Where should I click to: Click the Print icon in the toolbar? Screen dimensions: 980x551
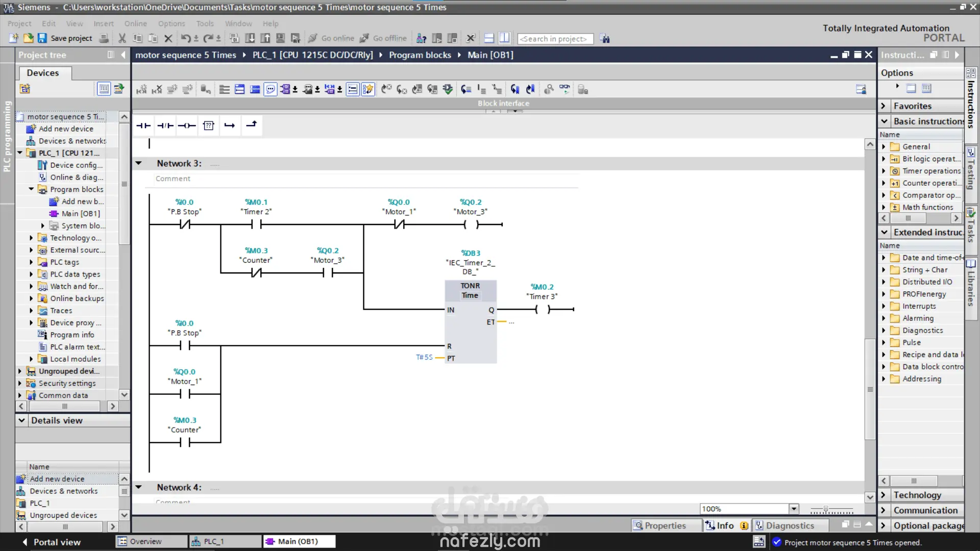[104, 38]
